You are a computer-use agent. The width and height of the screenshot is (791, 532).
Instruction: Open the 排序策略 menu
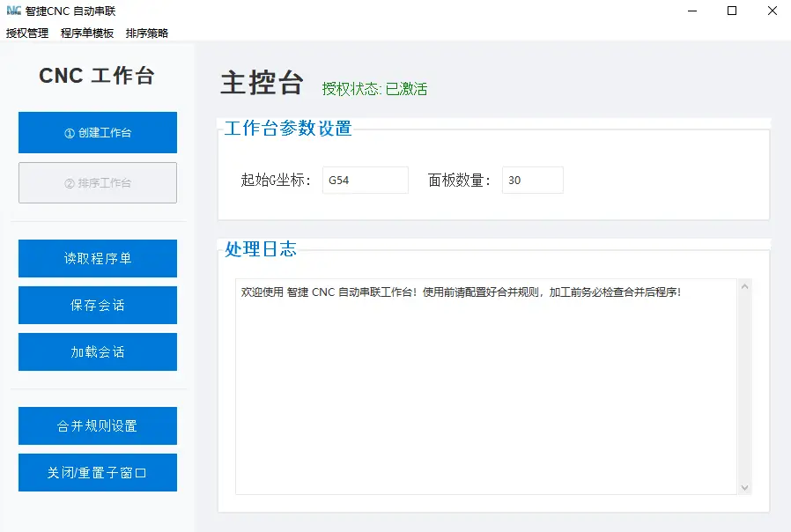[147, 32]
